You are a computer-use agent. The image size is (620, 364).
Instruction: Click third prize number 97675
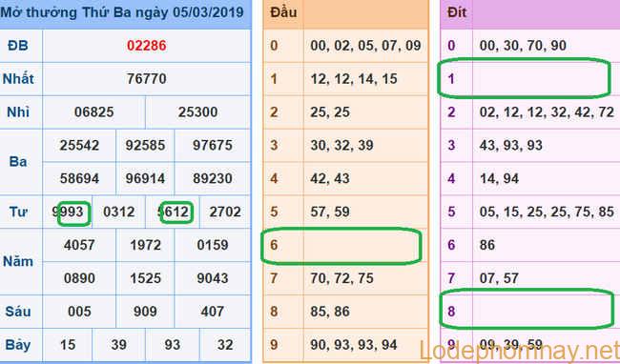pos(213,145)
